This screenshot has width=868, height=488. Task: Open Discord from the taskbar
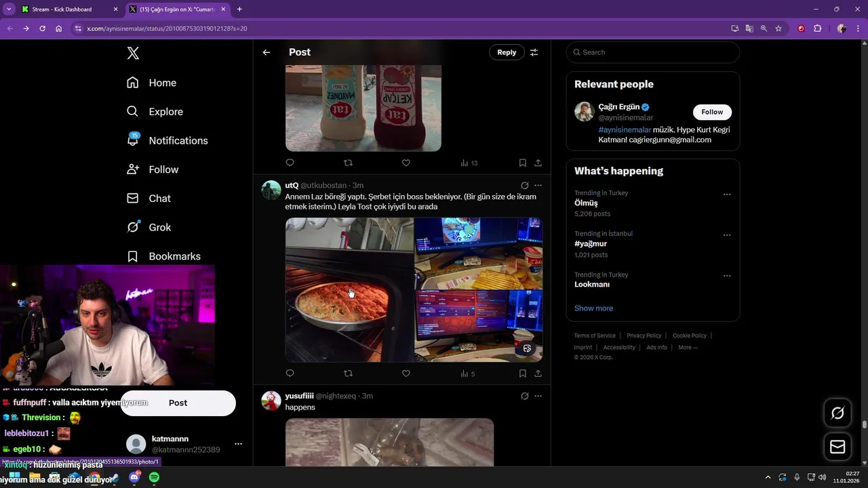(x=134, y=478)
